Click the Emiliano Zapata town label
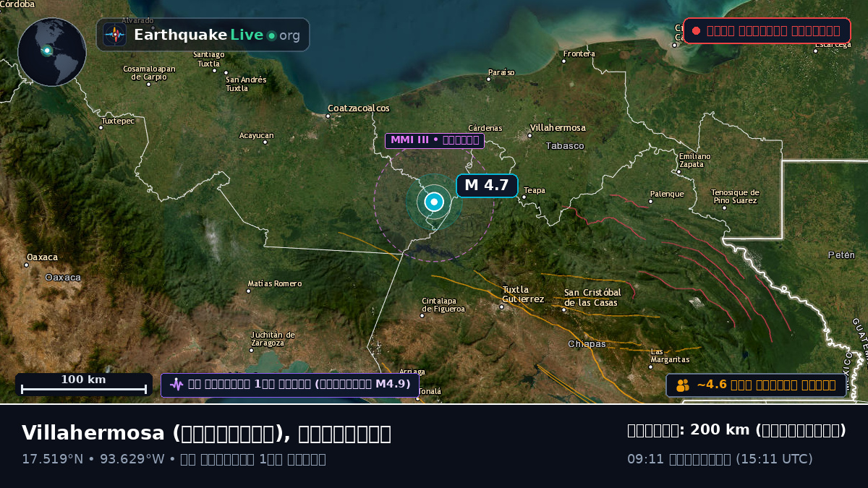This screenshot has height=488, width=868. point(694,160)
